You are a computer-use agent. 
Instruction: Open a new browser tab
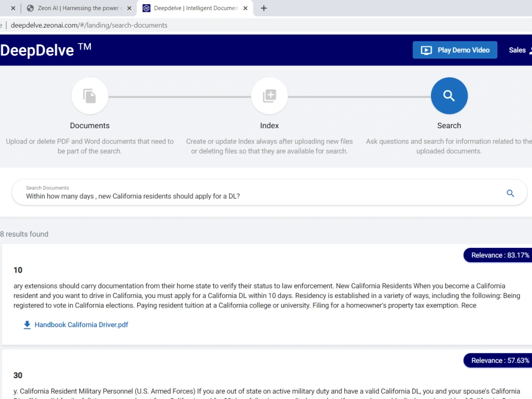[264, 8]
